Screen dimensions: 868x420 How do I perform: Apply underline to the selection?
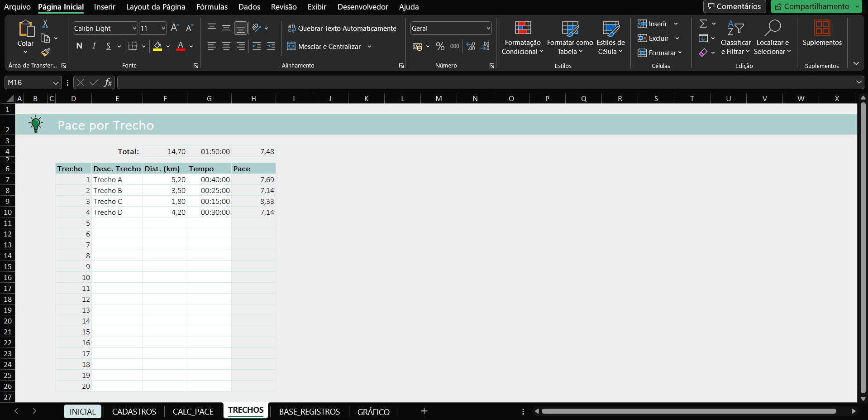point(109,46)
